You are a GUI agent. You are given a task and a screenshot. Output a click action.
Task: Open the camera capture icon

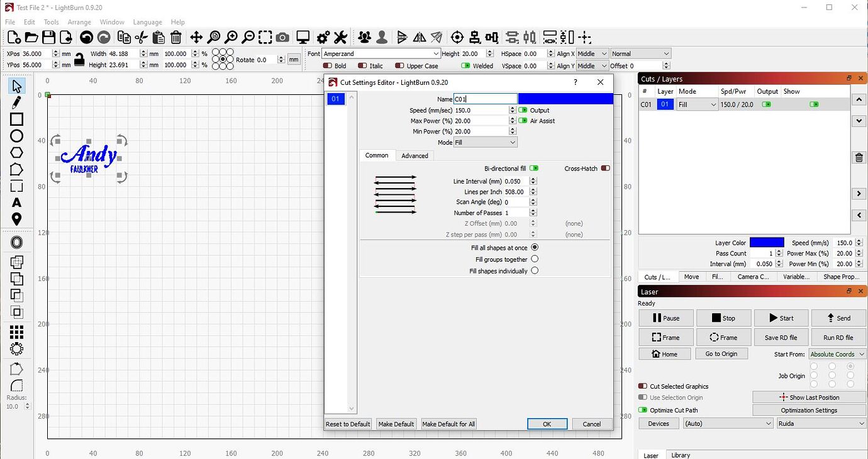coord(283,37)
